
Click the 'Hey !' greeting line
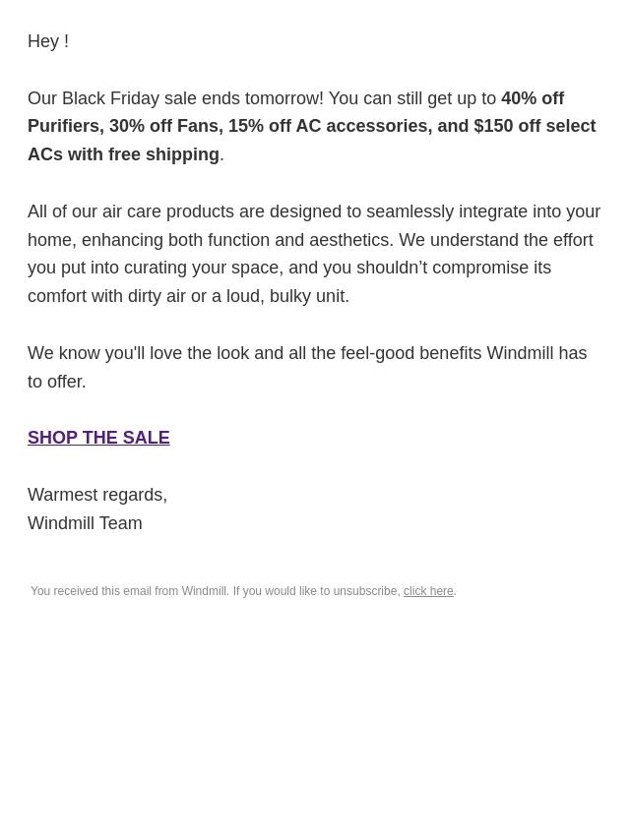click(x=48, y=41)
